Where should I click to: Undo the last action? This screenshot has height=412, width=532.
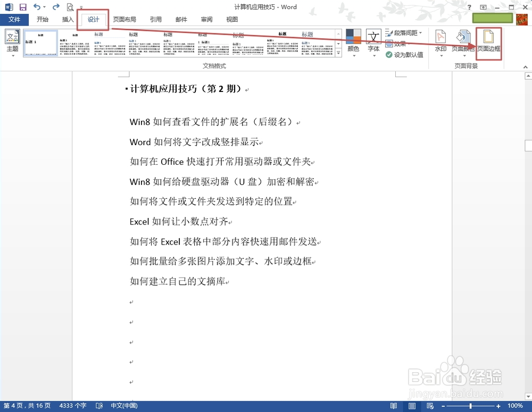(x=37, y=7)
